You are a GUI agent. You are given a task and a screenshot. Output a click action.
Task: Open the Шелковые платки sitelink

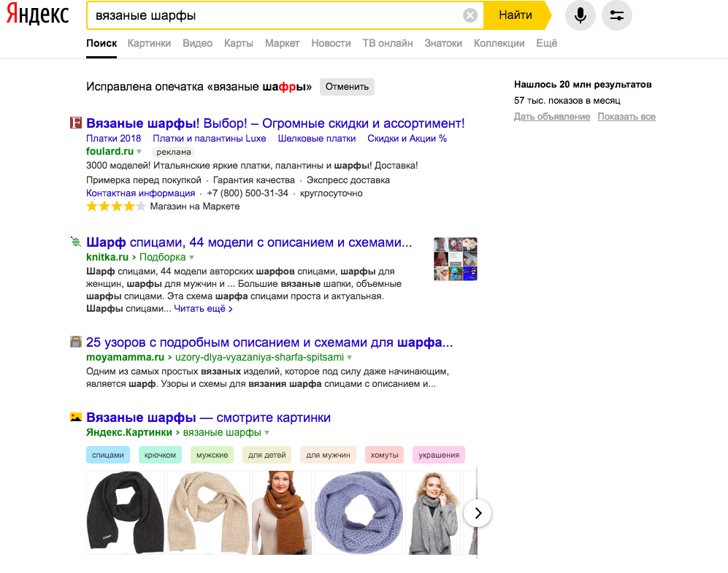point(317,138)
